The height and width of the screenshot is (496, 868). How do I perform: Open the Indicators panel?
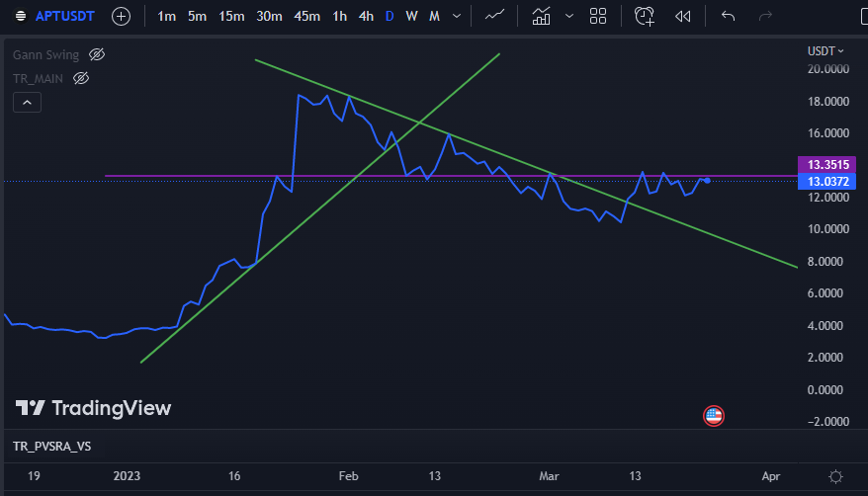coord(541,16)
